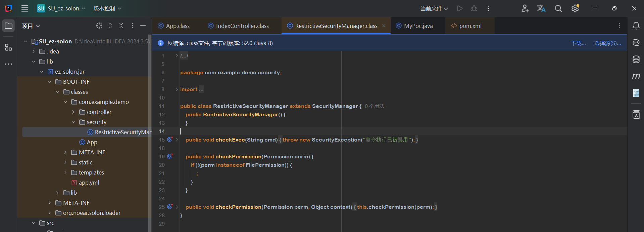Expand the templates folder
This screenshot has width=644, height=232.
click(x=65, y=172)
